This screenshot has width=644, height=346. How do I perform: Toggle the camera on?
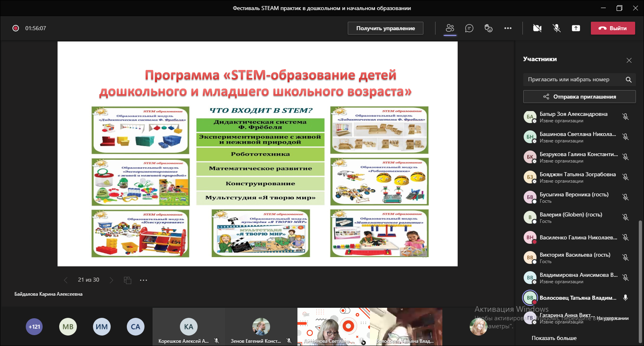[537, 28]
